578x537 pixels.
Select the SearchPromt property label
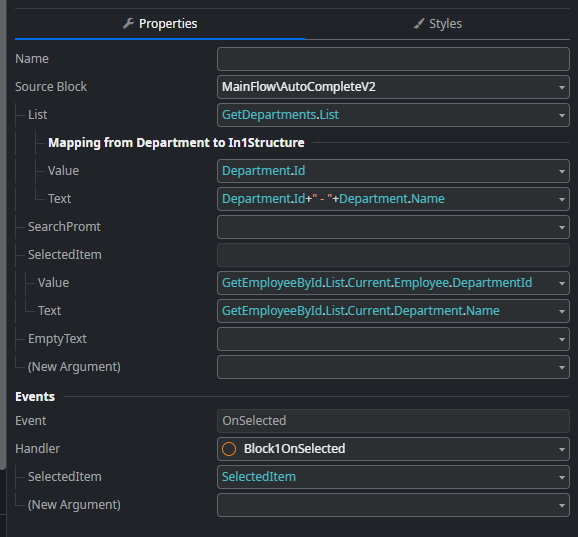pyautogui.click(x=64, y=227)
